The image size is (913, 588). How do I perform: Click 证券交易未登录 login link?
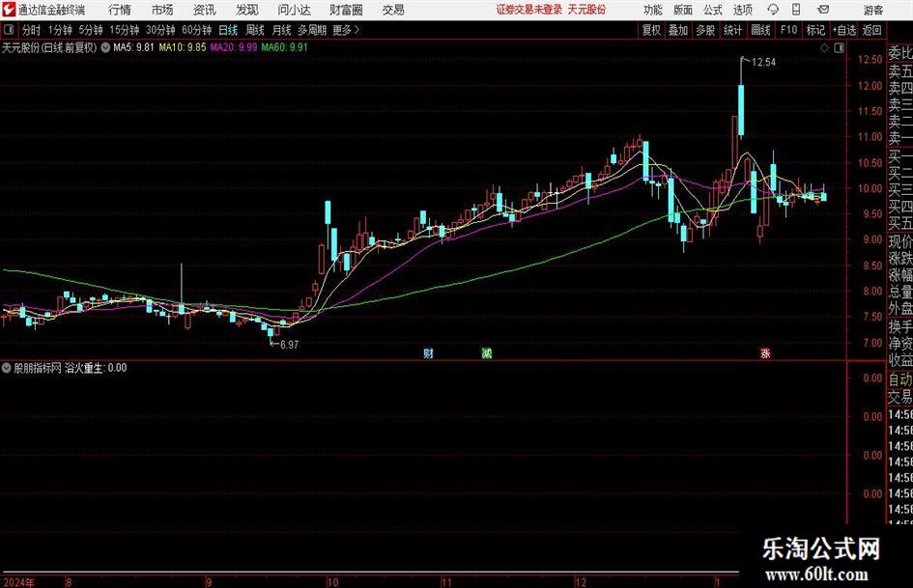pos(529,10)
